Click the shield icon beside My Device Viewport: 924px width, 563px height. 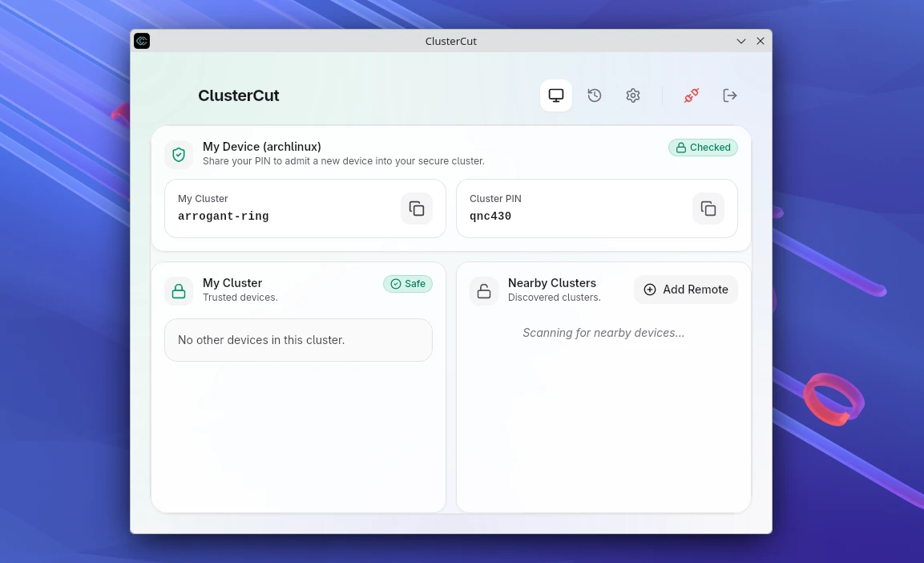click(179, 154)
